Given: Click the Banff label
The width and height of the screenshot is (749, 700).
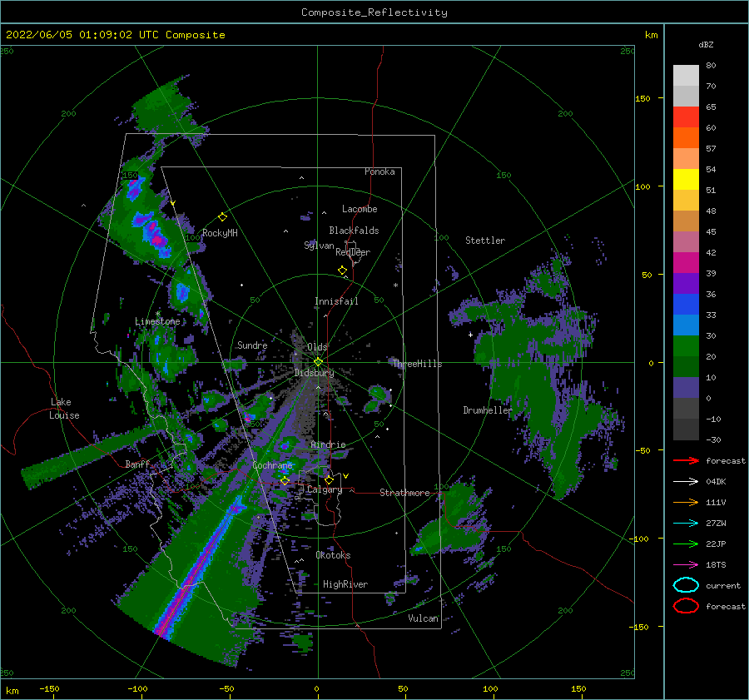Looking at the screenshot, I should 137,464.
